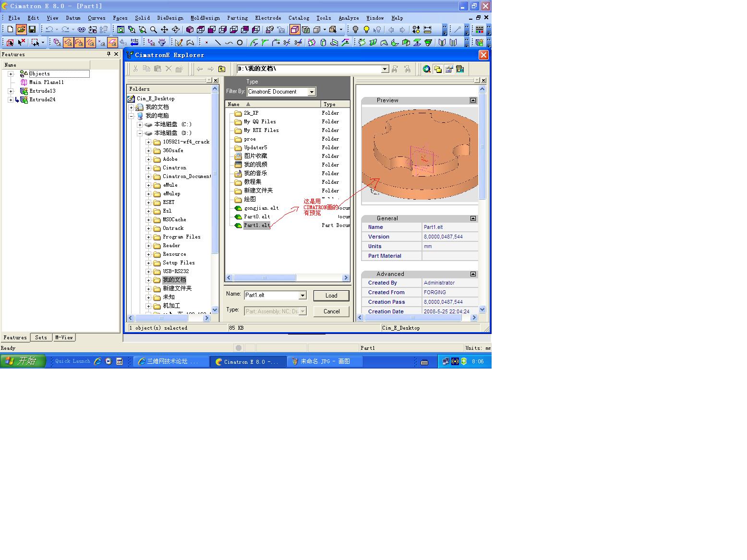Switch to 未命名.JPG - 画图 taskbar item
Screen dimensions: 747x560
click(x=325, y=361)
